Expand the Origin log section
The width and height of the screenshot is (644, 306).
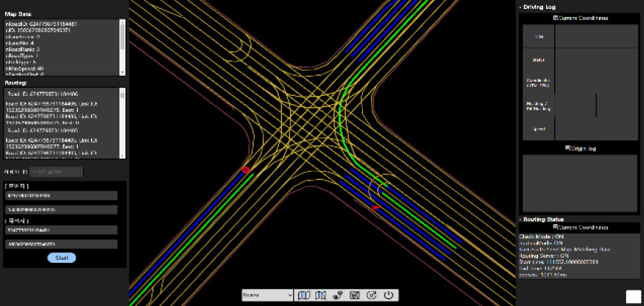(580, 149)
